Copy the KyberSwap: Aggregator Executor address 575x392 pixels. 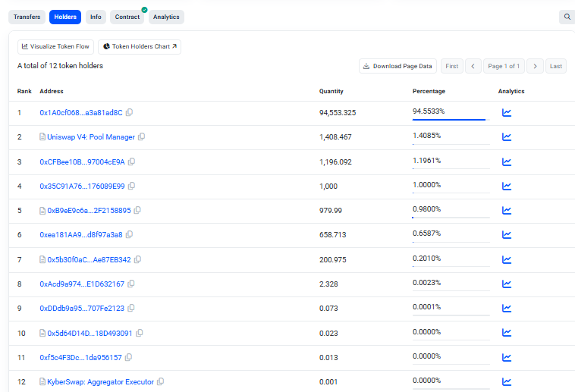click(161, 381)
